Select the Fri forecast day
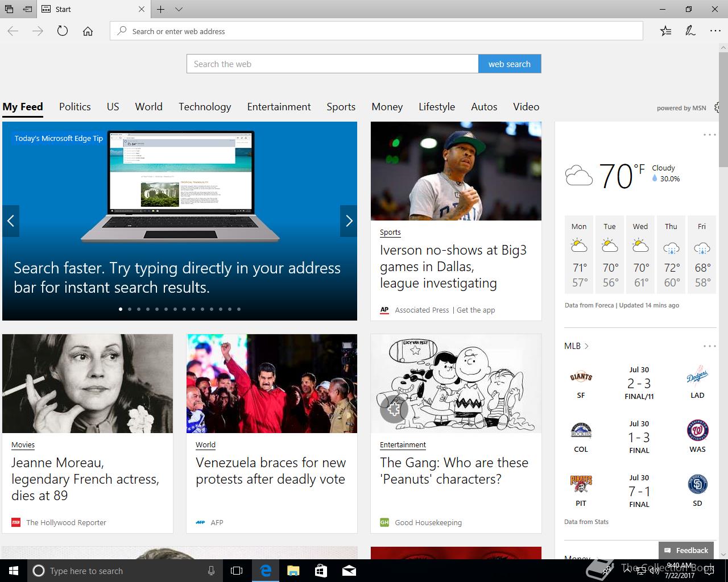728x582 pixels. (702, 255)
